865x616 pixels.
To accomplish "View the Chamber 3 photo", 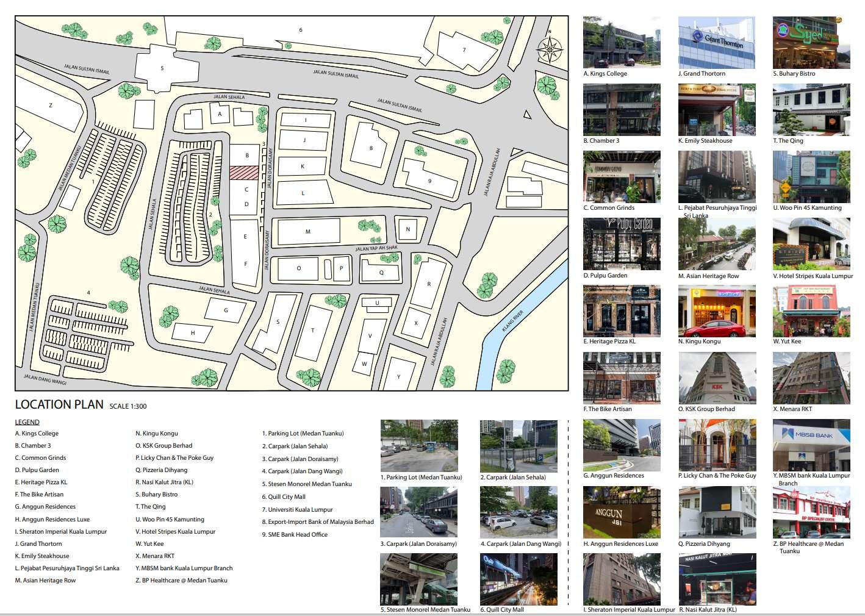I will click(622, 109).
